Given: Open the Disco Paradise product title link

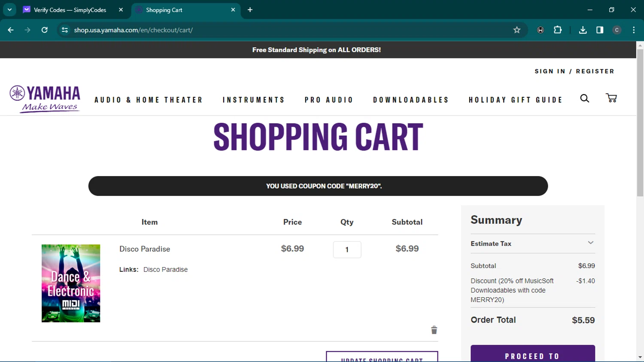Looking at the screenshot, I should coord(145,249).
